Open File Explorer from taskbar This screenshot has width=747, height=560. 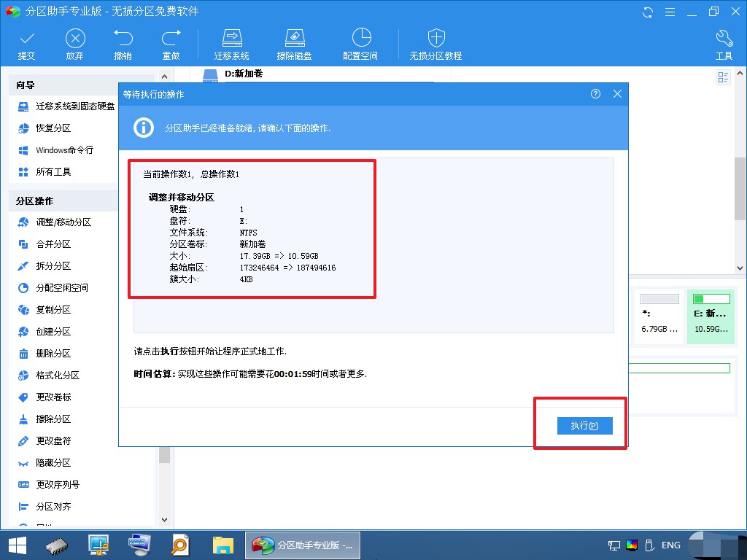223,545
